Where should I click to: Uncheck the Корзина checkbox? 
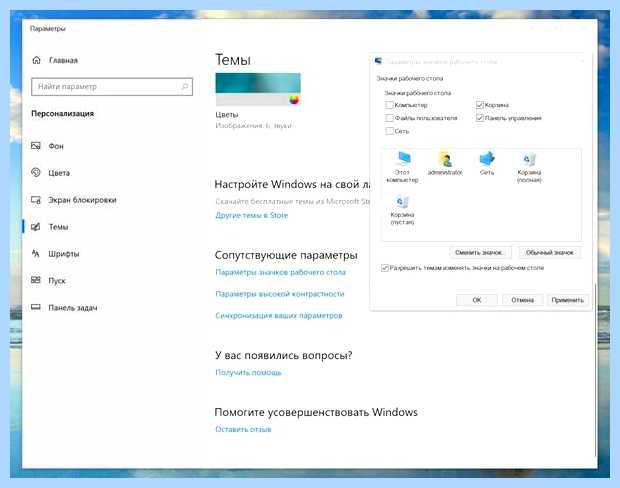point(480,105)
